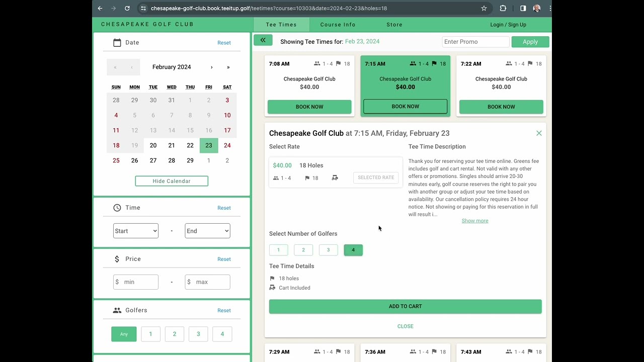
Task: Reset the Time filter
Action: pyautogui.click(x=224, y=208)
